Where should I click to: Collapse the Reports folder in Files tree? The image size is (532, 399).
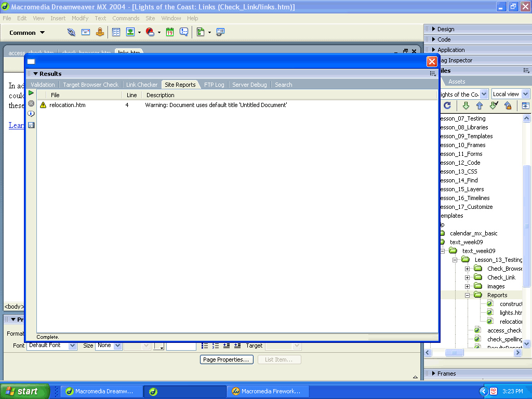[467, 295]
